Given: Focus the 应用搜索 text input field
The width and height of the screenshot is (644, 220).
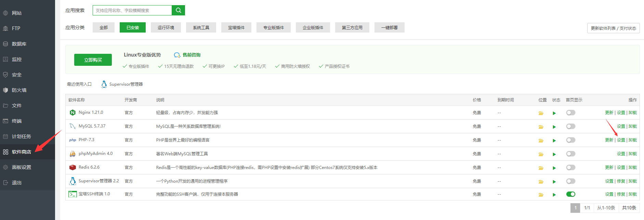Looking at the screenshot, I should tap(132, 10).
